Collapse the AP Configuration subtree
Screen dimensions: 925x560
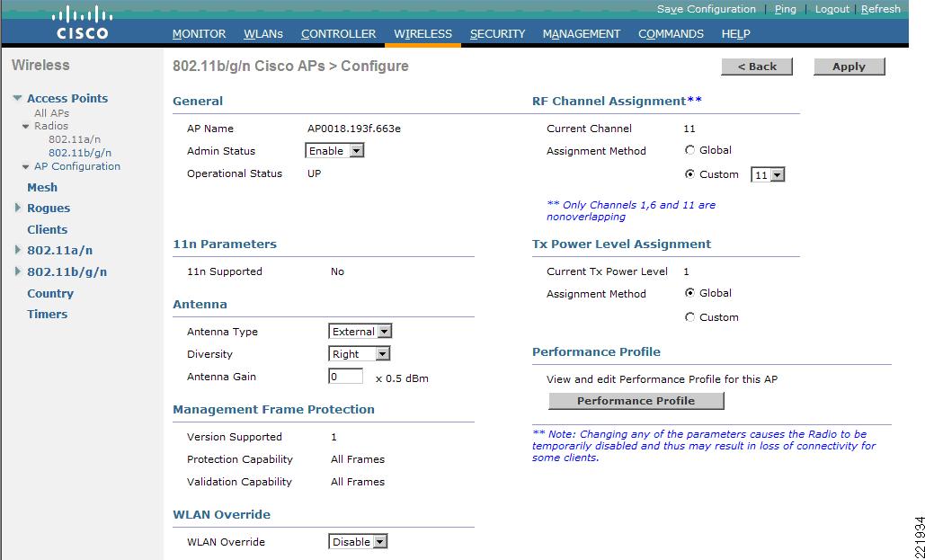26,167
